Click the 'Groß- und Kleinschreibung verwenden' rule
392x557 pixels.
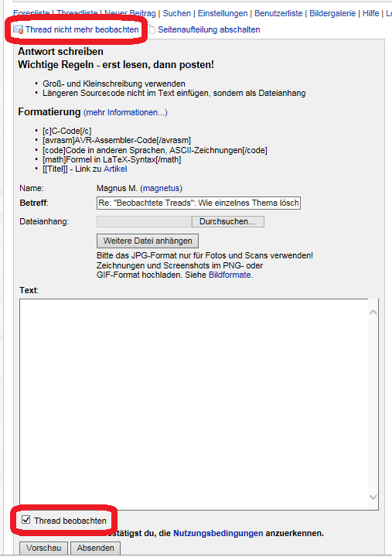coord(114,84)
